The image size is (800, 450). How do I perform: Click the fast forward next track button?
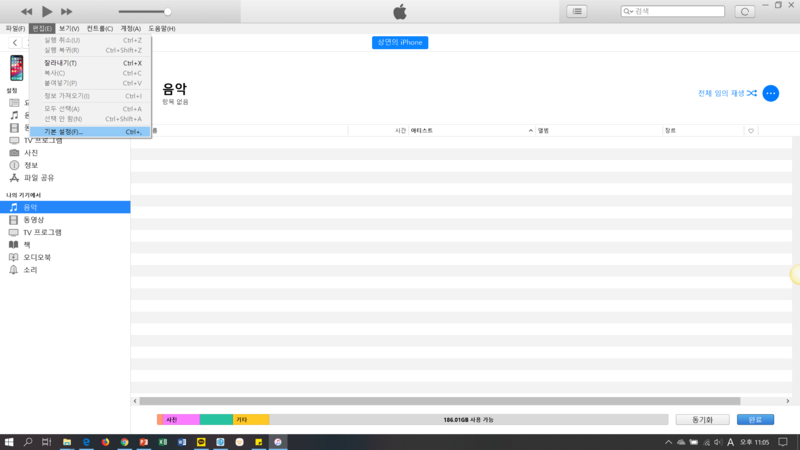click(66, 11)
